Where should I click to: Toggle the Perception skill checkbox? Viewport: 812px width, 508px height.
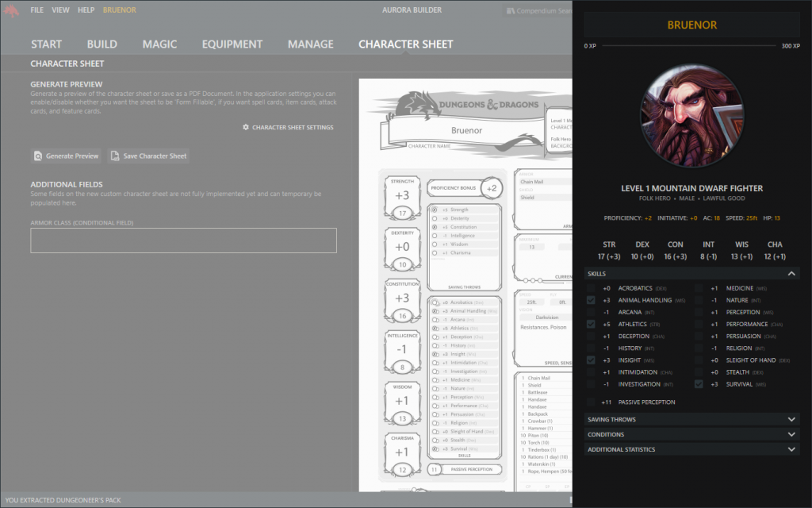(x=699, y=312)
